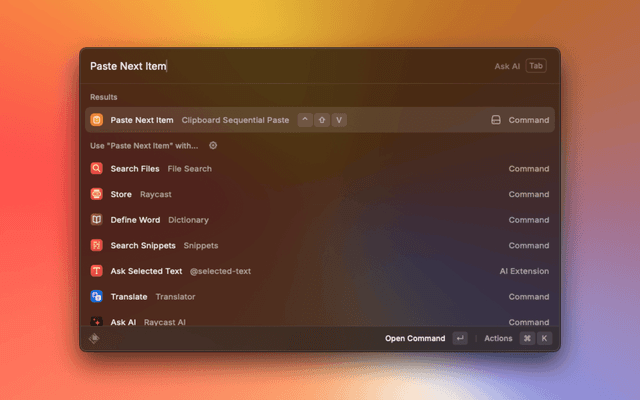Open the Actions menu
This screenshot has width=640, height=400.
coord(498,339)
